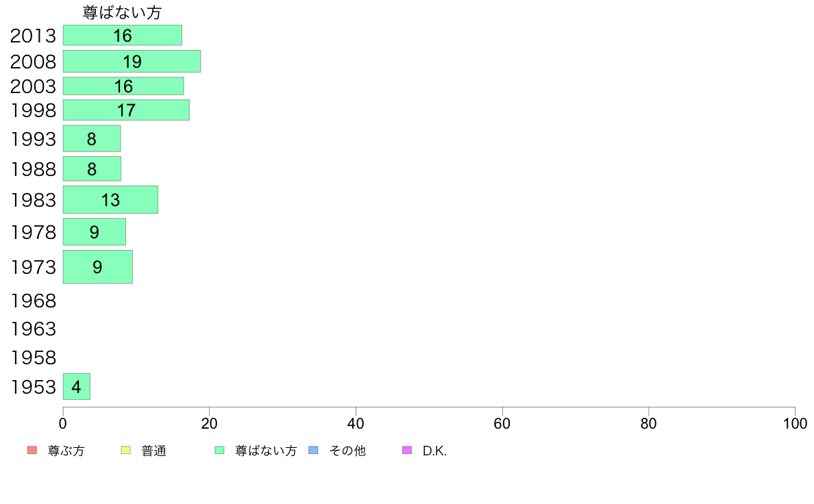Select the D.K. legend label
Viewport: 814px width, 504px height.
(434, 451)
